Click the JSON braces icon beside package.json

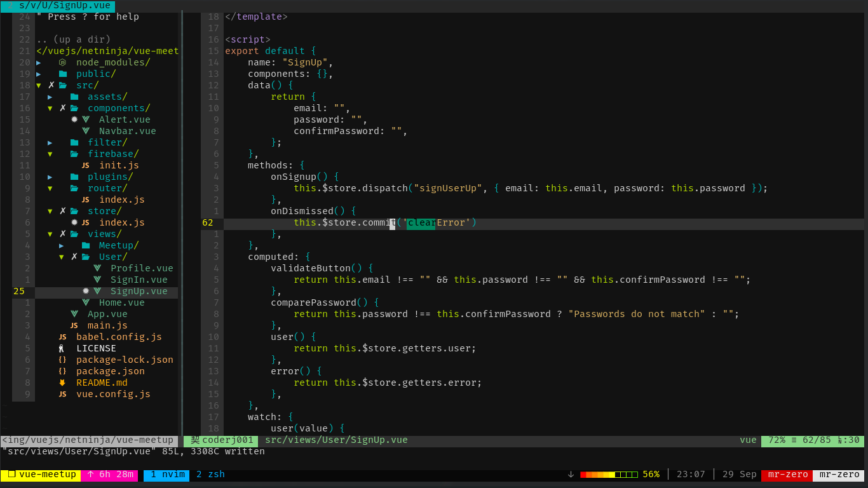[x=62, y=371]
